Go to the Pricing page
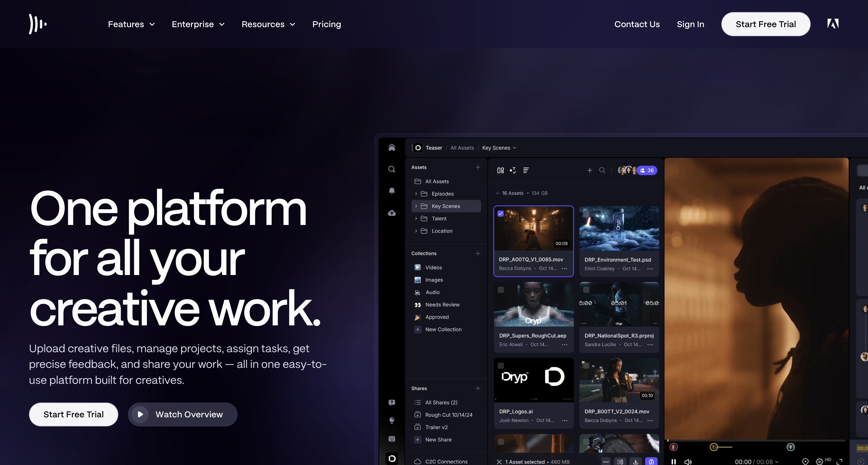 tap(327, 24)
